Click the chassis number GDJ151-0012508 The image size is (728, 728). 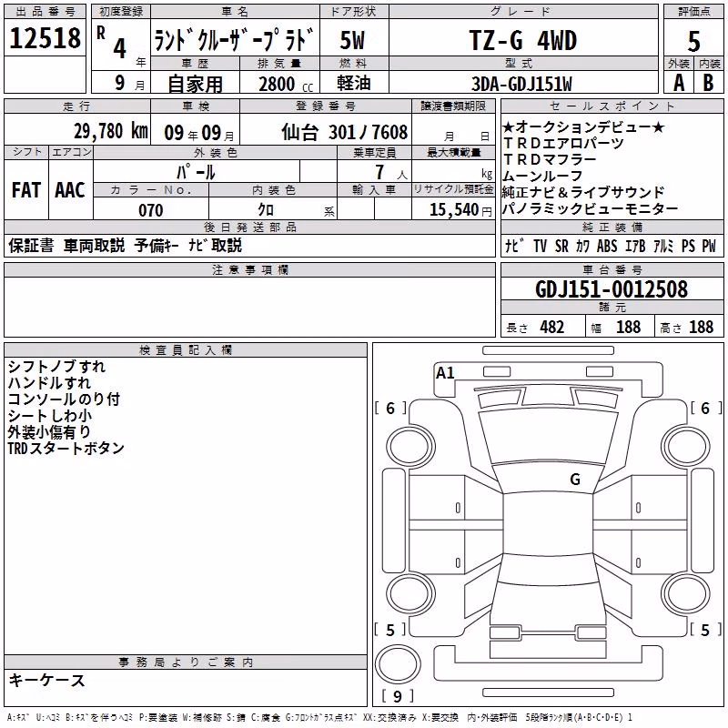612,289
